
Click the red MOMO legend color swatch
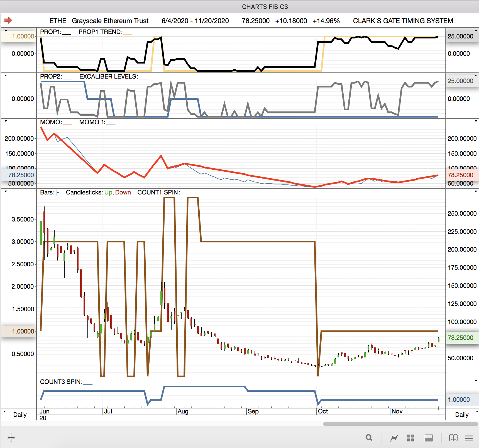tap(67, 124)
